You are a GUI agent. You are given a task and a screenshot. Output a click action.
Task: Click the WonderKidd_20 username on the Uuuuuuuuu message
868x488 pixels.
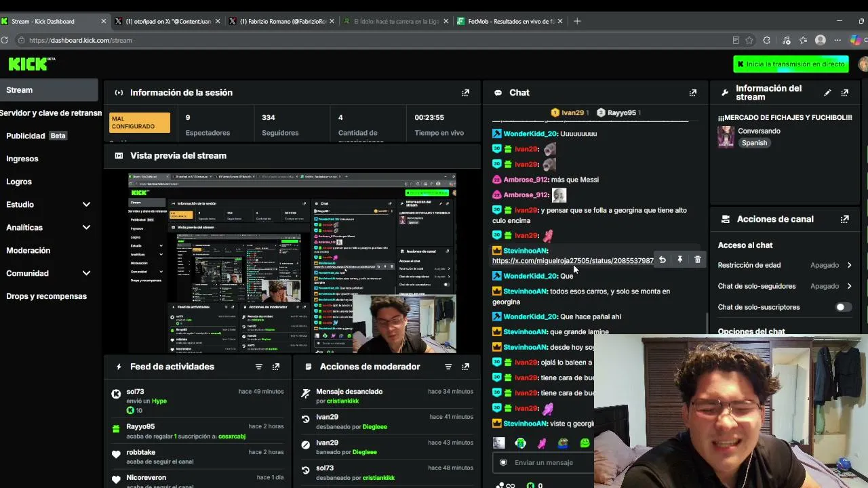(x=530, y=134)
